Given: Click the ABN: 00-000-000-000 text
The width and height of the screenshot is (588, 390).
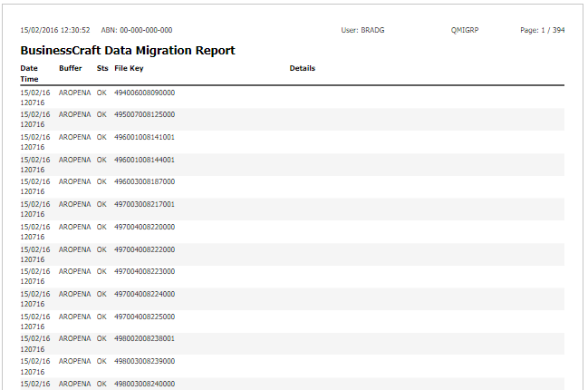Looking at the screenshot, I should pos(137,30).
